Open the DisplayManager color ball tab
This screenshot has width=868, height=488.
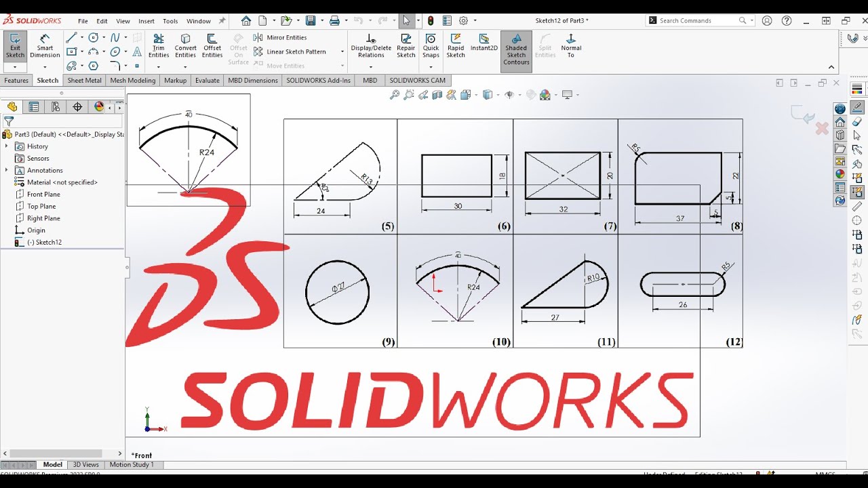[x=99, y=106]
